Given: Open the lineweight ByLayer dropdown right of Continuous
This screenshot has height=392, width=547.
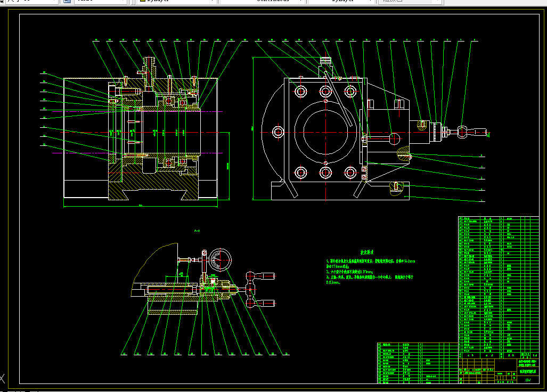Looking at the screenshot, I should 342,2.
